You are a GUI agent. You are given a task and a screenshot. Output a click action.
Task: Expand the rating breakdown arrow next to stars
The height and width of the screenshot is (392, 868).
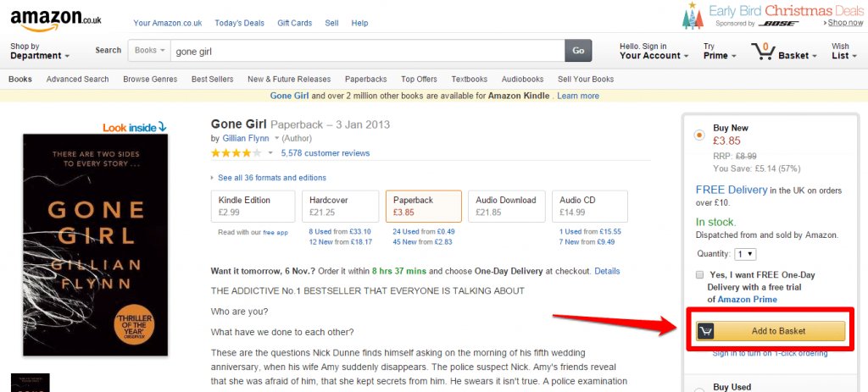[x=270, y=153]
